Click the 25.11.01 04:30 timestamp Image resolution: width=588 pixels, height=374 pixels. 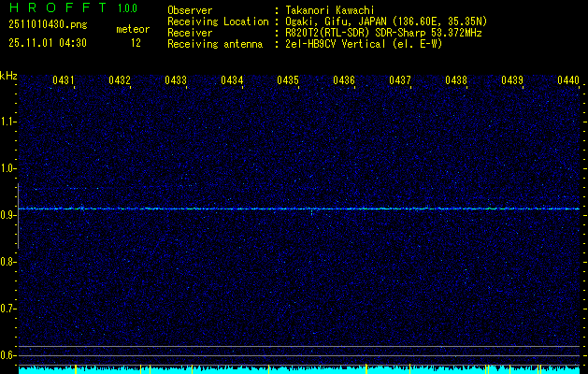pyautogui.click(x=47, y=43)
